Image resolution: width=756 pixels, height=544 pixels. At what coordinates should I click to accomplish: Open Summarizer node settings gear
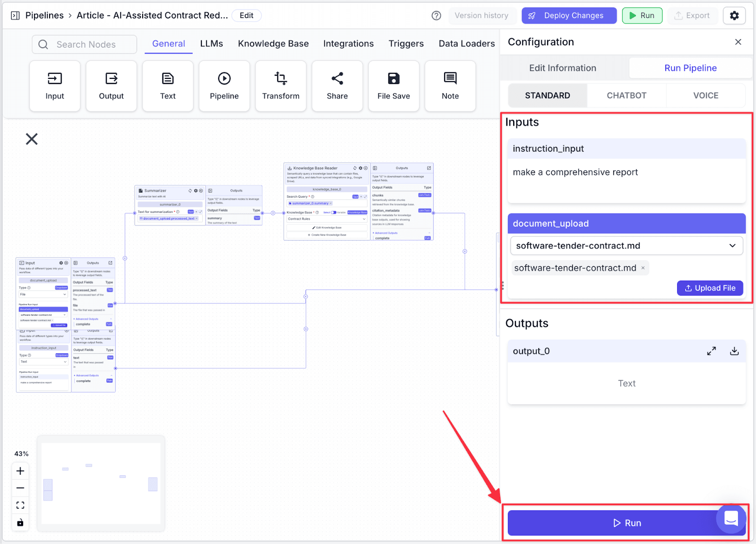(196, 191)
